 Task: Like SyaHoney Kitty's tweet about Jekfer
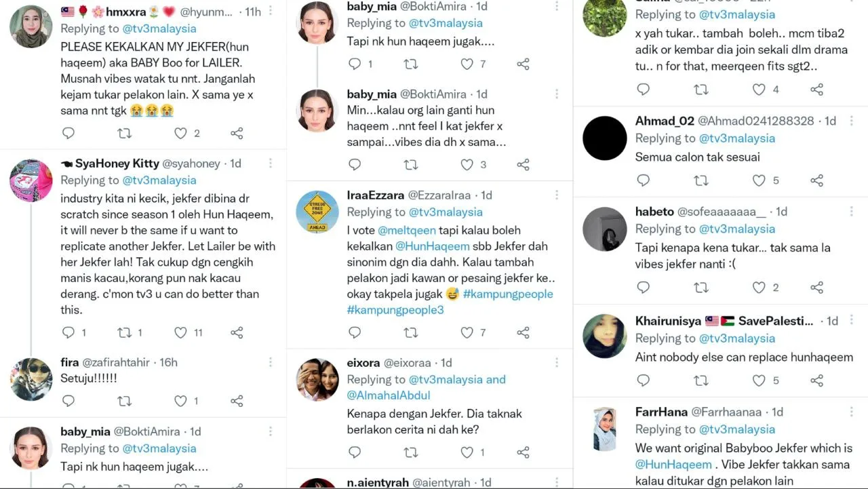[180, 333]
